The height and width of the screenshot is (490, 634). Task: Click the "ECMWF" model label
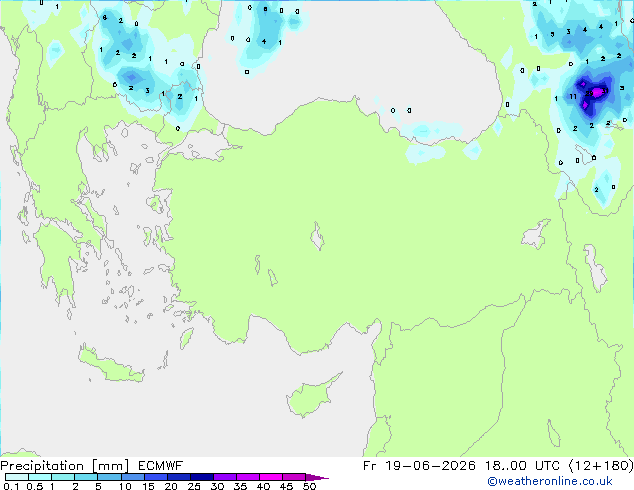(x=161, y=466)
